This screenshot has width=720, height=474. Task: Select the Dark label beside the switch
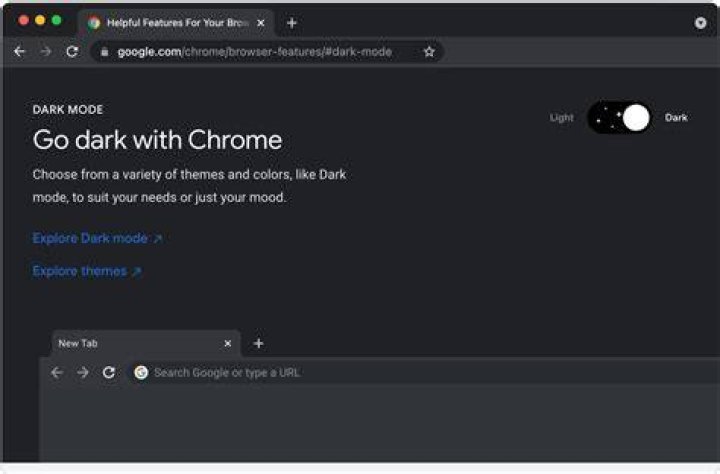click(676, 118)
